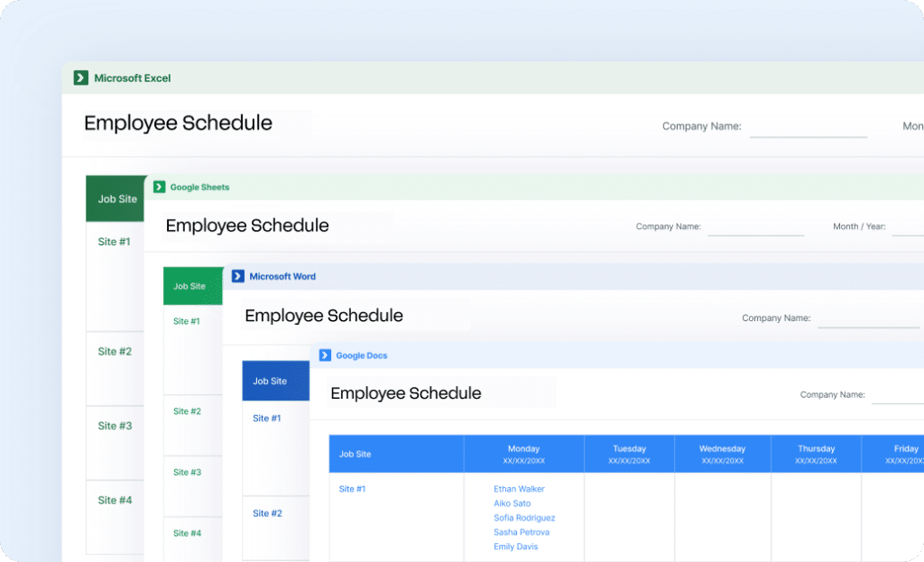Click the Company Name field in Word template

click(x=868, y=319)
